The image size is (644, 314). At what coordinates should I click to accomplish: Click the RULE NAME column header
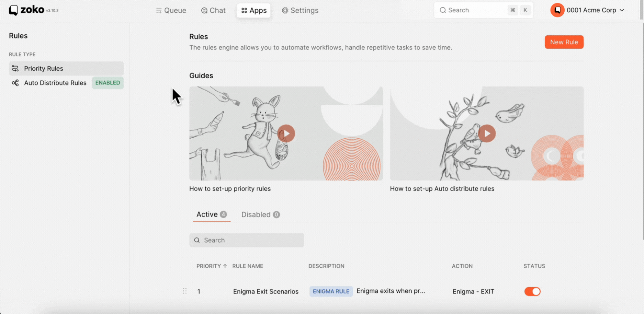pos(248,266)
